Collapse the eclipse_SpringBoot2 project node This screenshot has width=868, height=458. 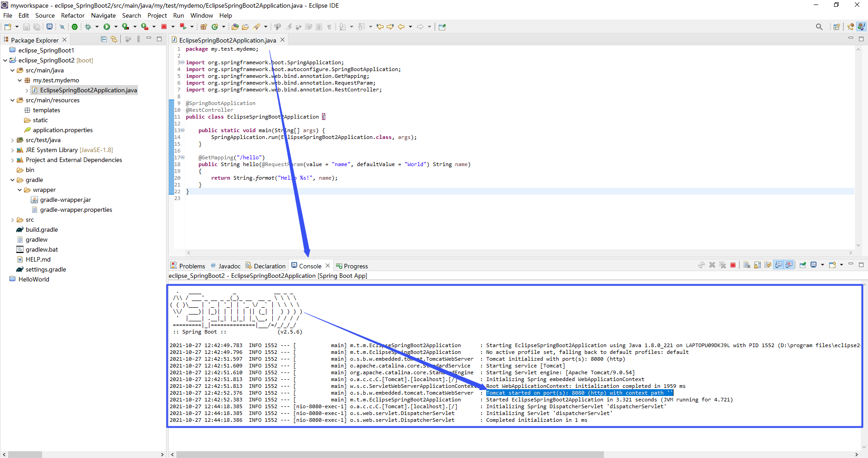[x=5, y=60]
